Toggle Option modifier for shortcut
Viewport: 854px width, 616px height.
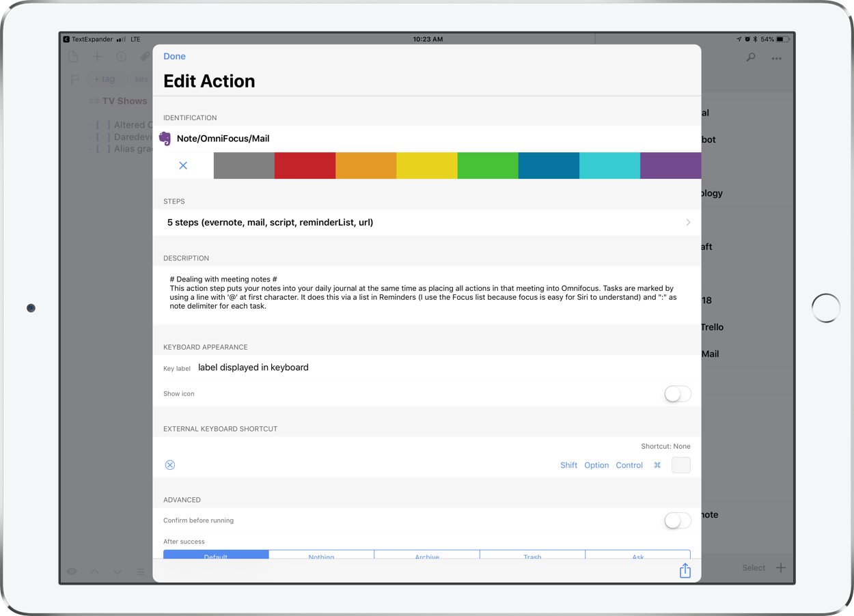point(596,465)
